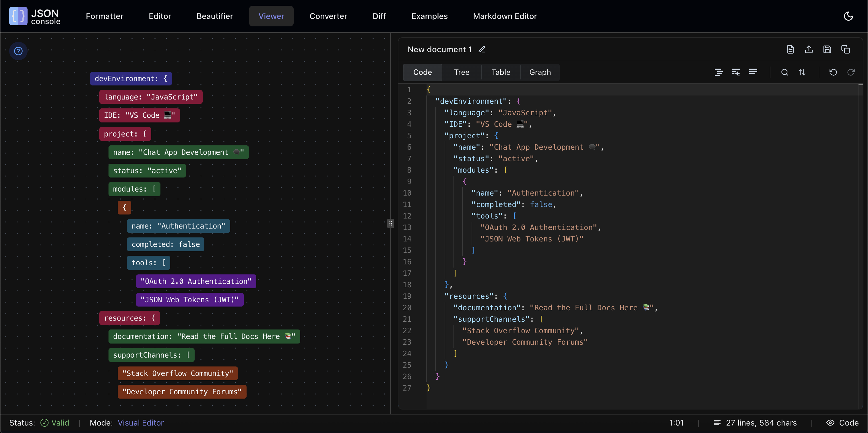Select the "Developer Community Forums" node

pos(182,392)
